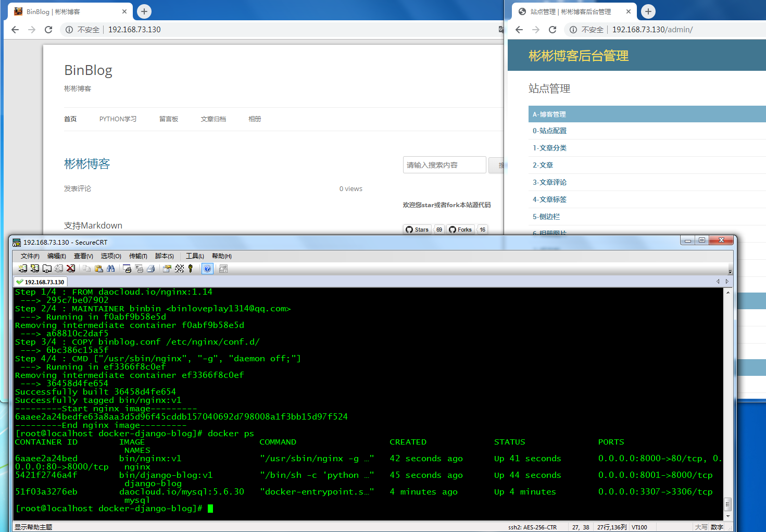766x532 pixels.
Task: Open 0-站点配置 in admin site list
Action: pyautogui.click(x=549, y=131)
